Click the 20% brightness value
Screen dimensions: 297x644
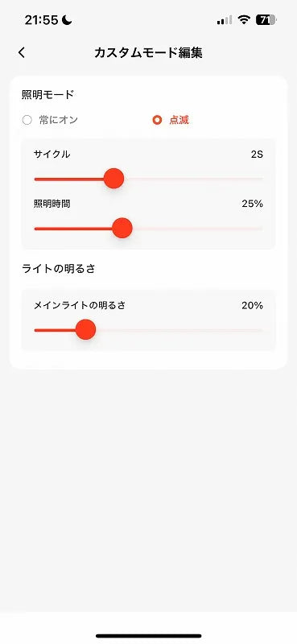252,306
